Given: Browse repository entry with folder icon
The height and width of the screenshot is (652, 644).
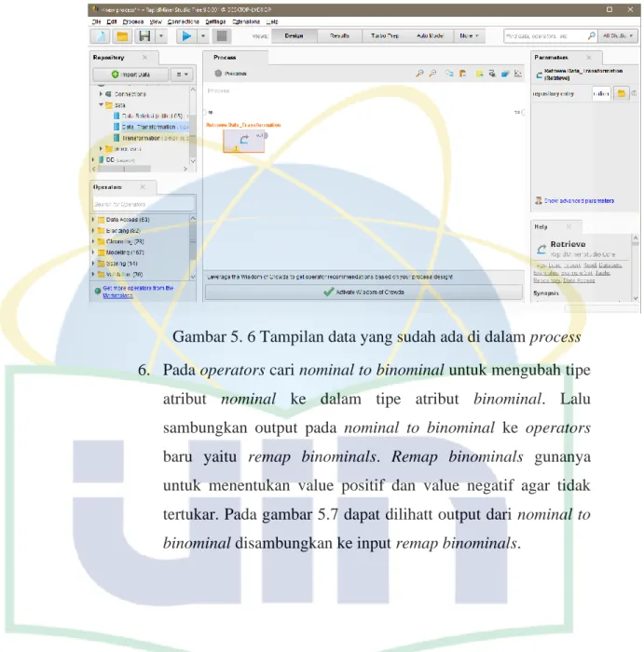Looking at the screenshot, I should (621, 93).
